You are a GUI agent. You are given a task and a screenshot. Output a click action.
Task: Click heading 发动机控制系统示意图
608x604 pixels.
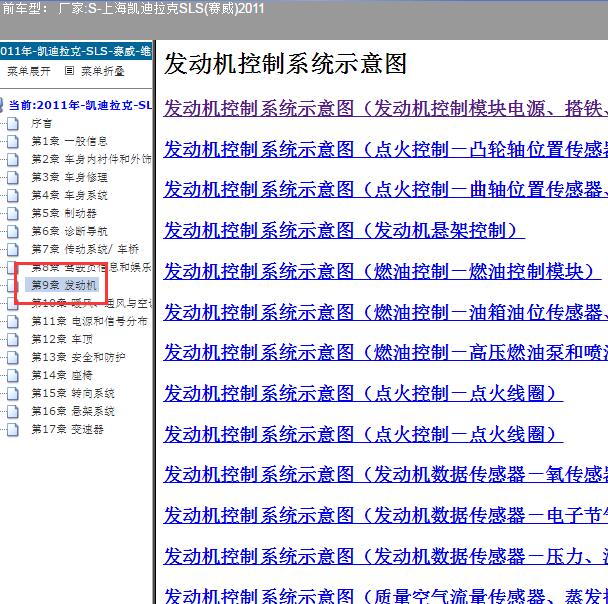(285, 64)
